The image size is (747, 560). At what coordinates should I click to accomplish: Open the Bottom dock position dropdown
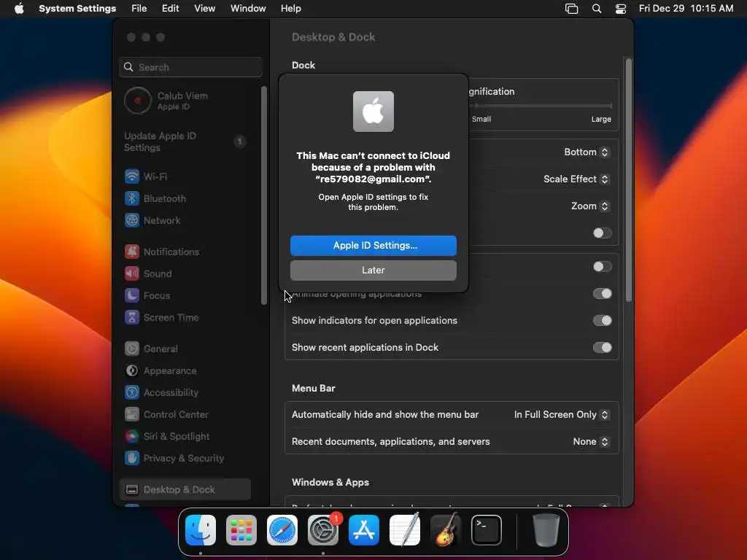click(586, 152)
